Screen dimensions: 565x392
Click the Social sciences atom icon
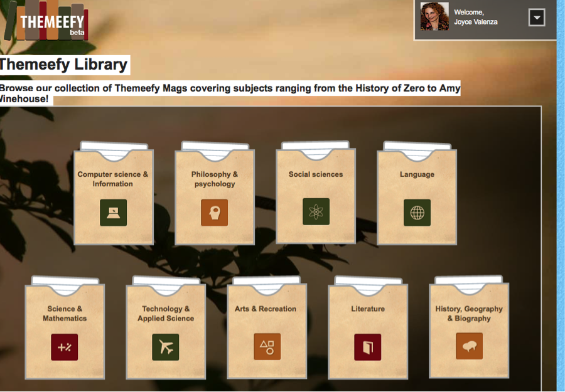(316, 211)
